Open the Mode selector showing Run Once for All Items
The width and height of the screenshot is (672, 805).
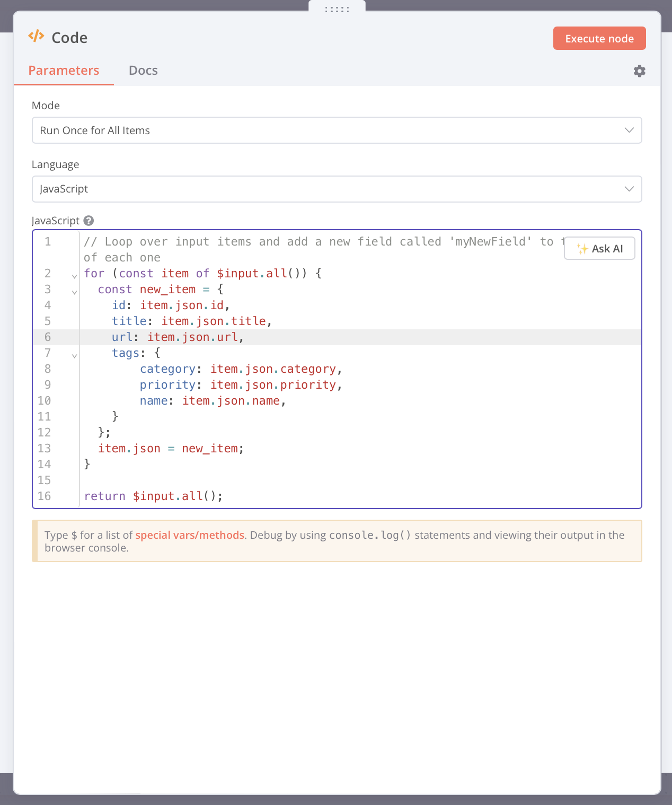coord(337,130)
